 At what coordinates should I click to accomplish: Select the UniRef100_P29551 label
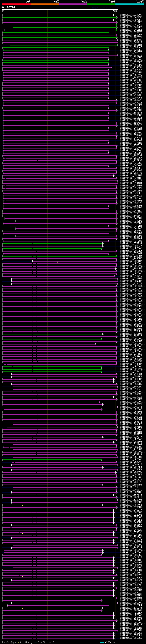[x=131, y=67]
